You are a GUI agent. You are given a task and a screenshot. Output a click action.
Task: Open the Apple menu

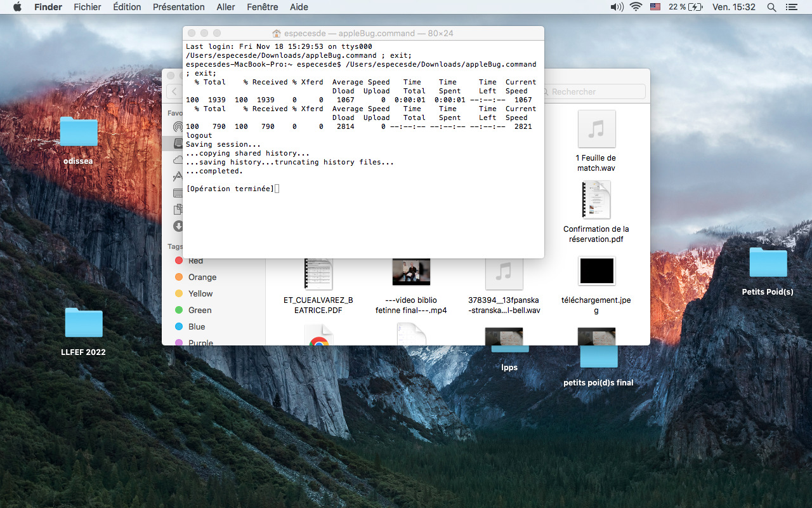click(17, 7)
